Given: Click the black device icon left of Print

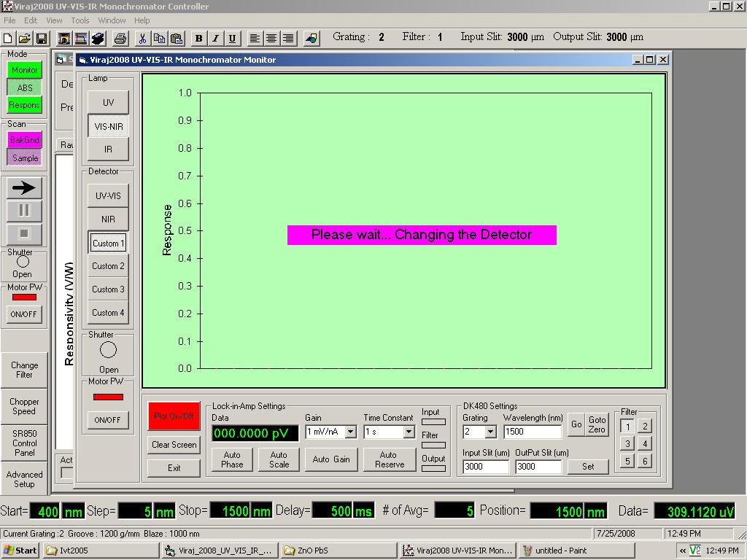Looking at the screenshot, I should coord(98,38).
